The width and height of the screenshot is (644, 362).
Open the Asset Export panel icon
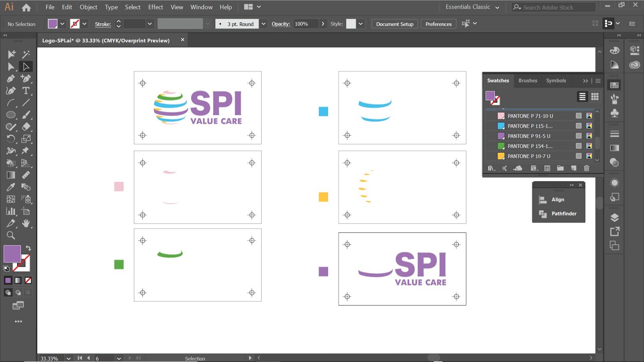click(614, 232)
